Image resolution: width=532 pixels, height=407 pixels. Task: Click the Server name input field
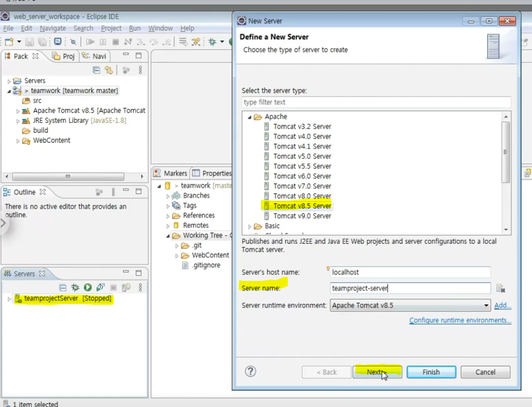[410, 288]
